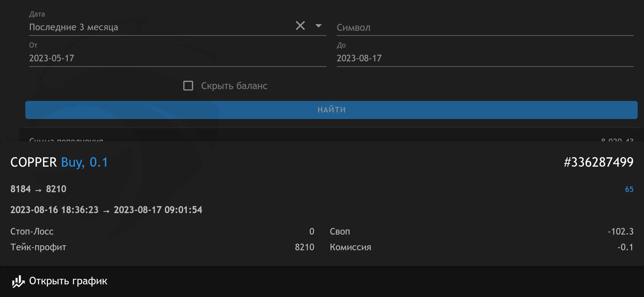Click the Тейк-профит value 8210

304,247
